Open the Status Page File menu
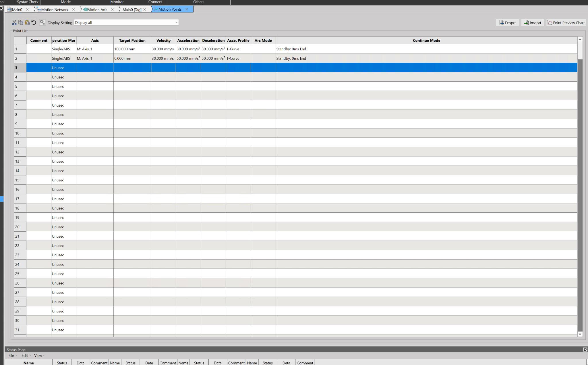Viewport: 588px width, 365px height. (11, 356)
